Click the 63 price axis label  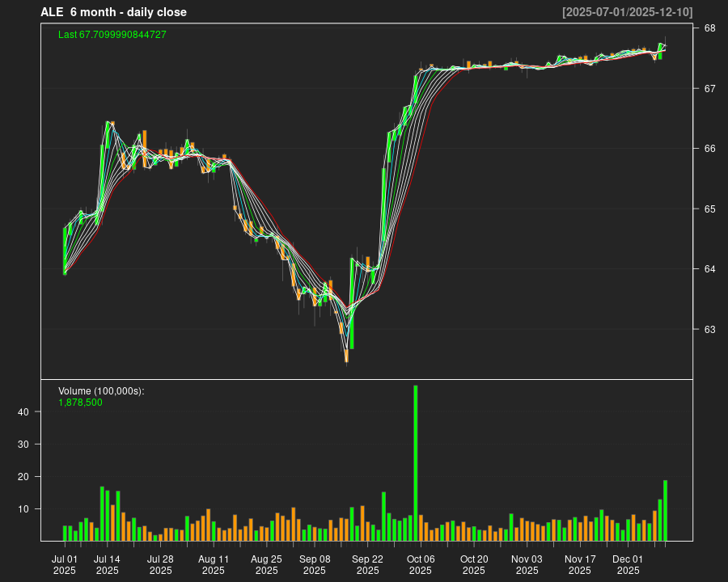point(709,329)
